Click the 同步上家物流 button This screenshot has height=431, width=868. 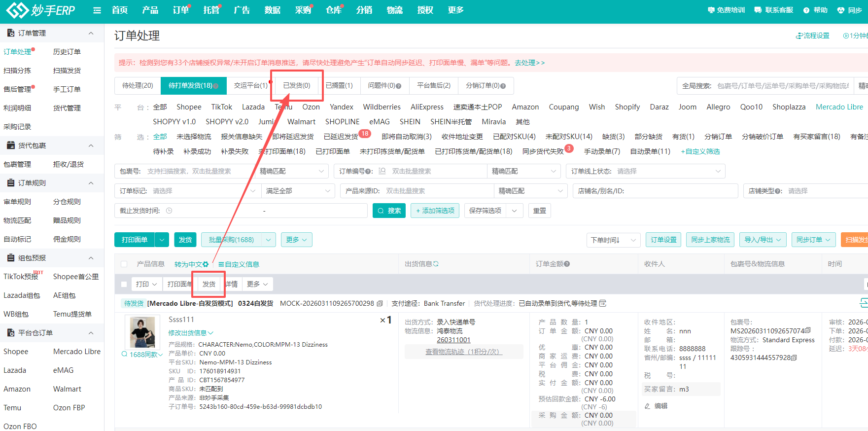point(710,240)
